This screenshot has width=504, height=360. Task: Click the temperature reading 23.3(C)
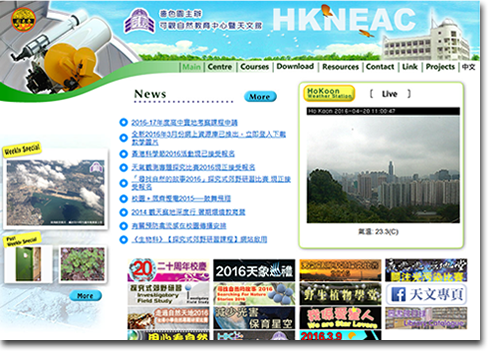point(387,231)
